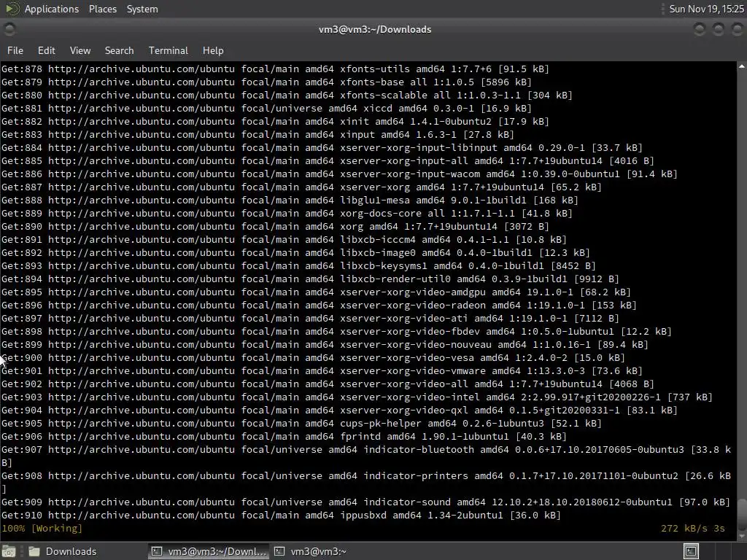Image resolution: width=747 pixels, height=560 pixels.
Task: Click the Get:898 xserver-xorg-video-fbdev line
Action: pos(336,332)
